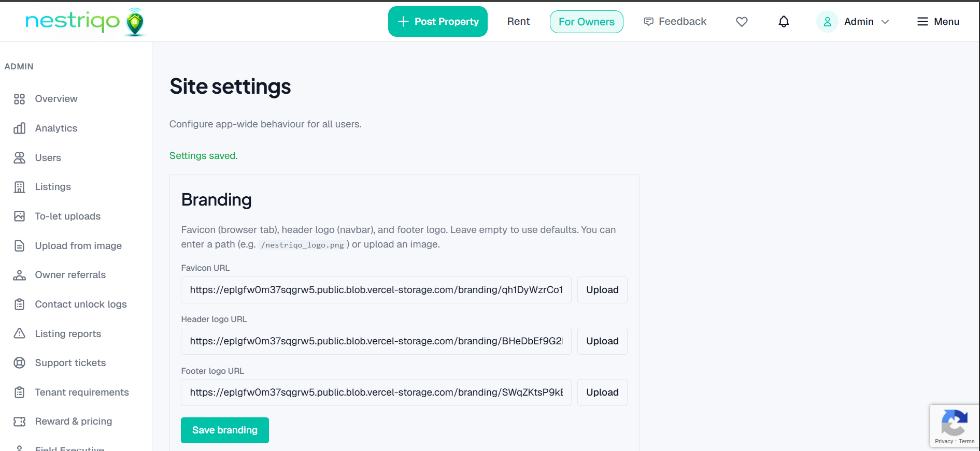
Task: Open the Feedback panel in the navbar
Action: [x=675, y=21]
